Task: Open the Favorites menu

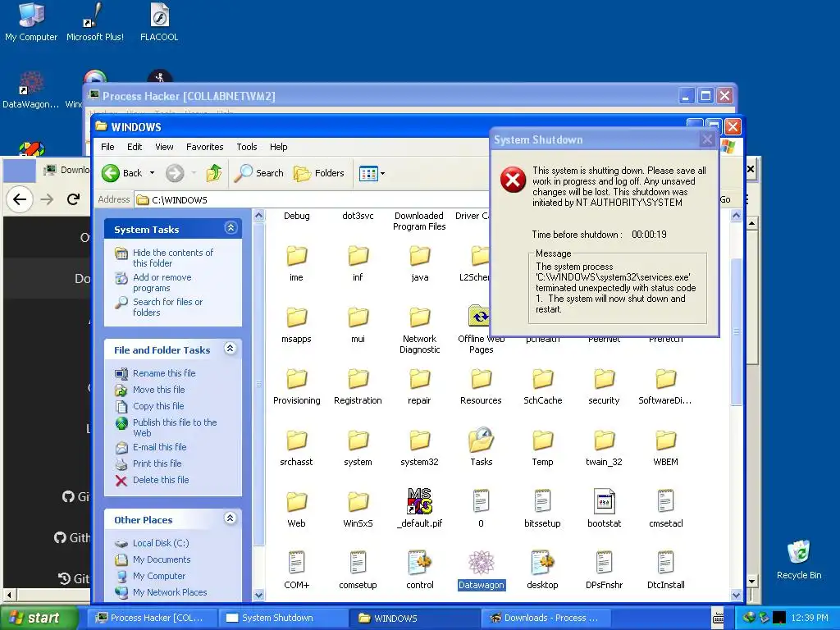Action: click(x=204, y=147)
